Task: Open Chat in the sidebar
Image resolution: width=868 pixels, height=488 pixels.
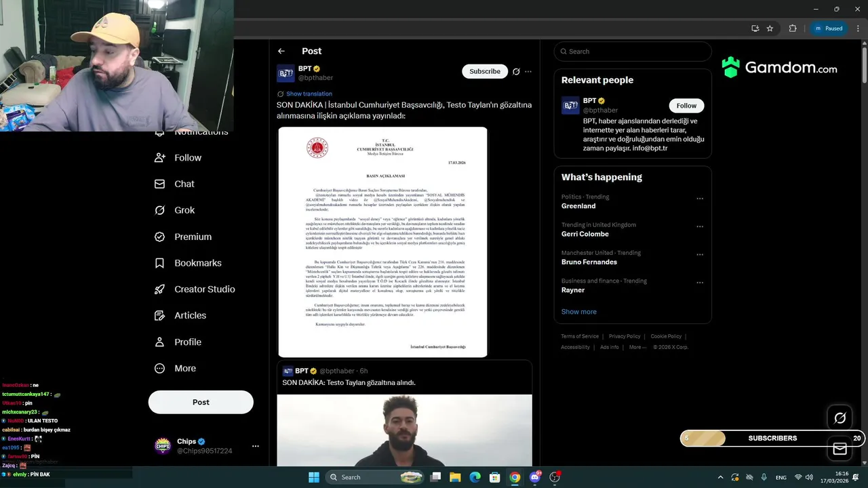Action: click(184, 184)
